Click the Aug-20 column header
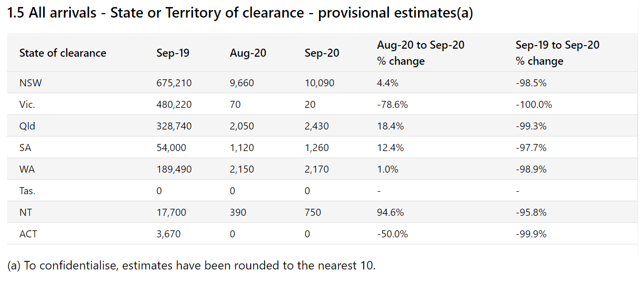Screen dimensions: 644x283 [x=247, y=53]
